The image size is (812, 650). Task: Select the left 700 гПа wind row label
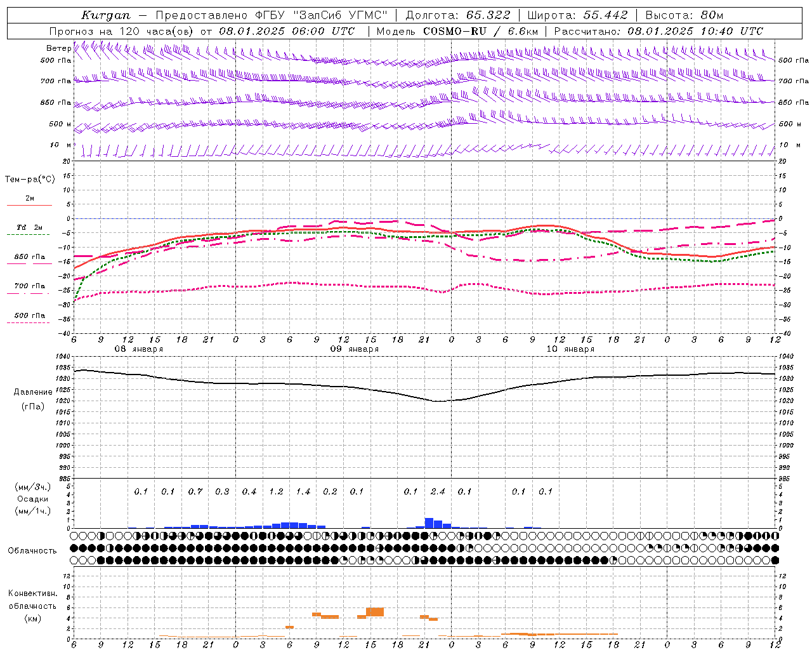56,81
